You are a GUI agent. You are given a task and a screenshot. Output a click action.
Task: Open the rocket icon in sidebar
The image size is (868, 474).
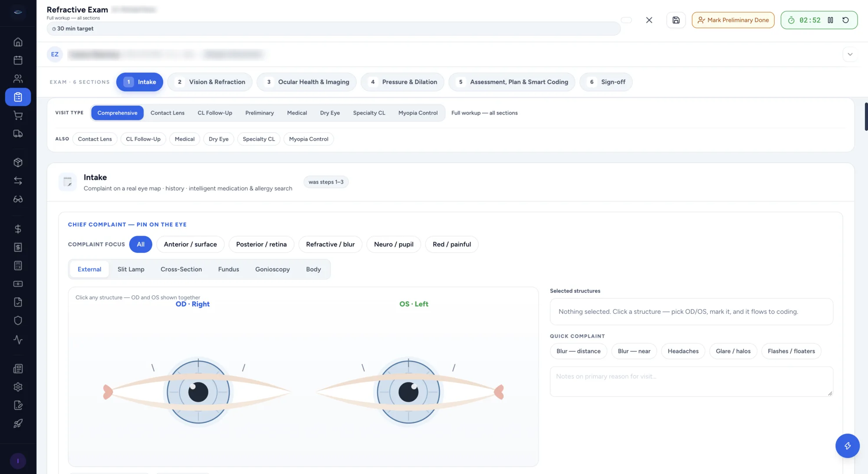(18, 423)
